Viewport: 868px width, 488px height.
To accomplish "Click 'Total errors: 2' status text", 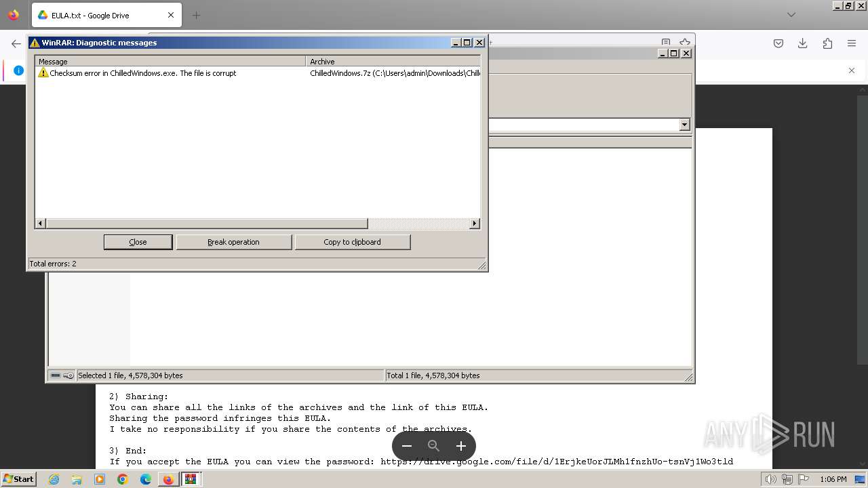I will tap(53, 264).
